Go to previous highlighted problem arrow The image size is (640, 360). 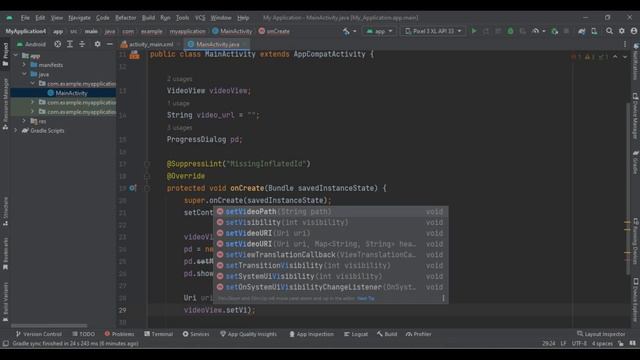pyautogui.click(x=615, y=57)
